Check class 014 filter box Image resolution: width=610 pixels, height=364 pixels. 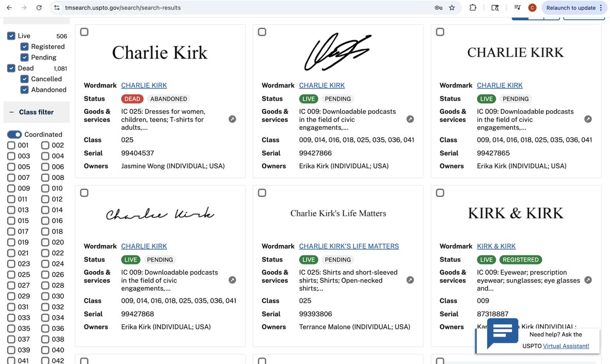pyautogui.click(x=45, y=210)
